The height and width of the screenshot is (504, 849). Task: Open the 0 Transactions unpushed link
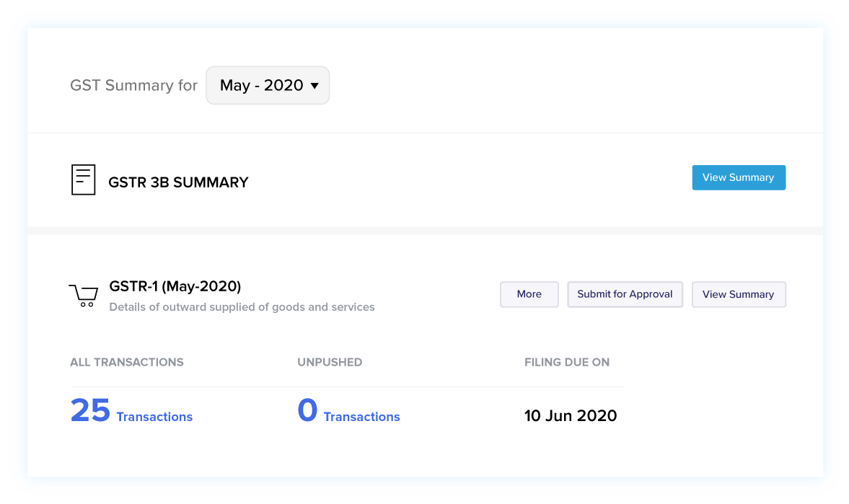click(348, 411)
